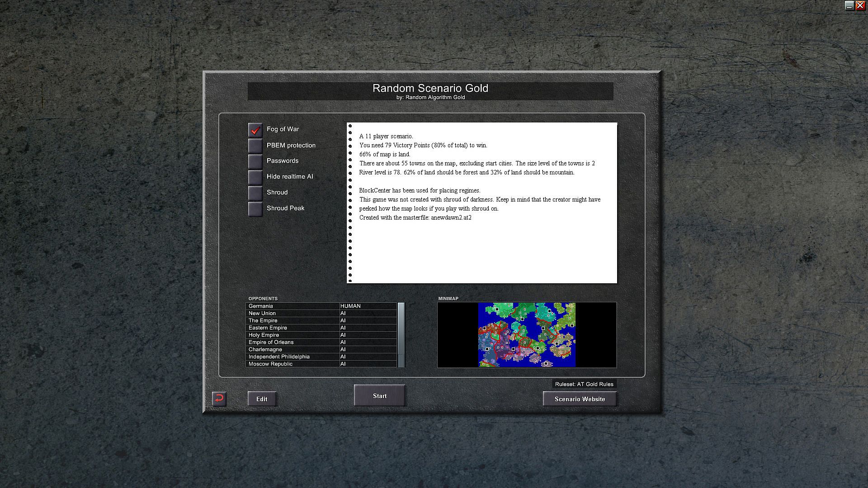Click inside scenario description text area
This screenshot has height=488, width=868.
(482, 202)
